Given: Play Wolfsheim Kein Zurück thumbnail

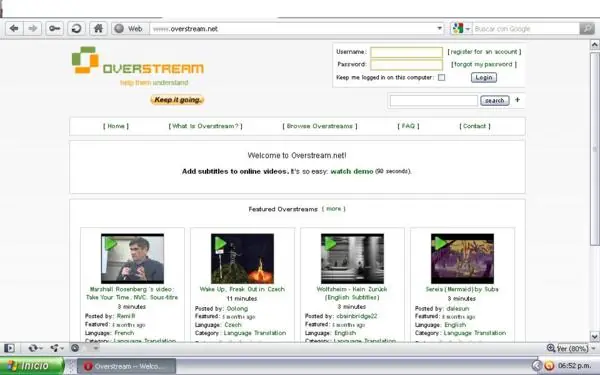Looking at the screenshot, I should 352,258.
